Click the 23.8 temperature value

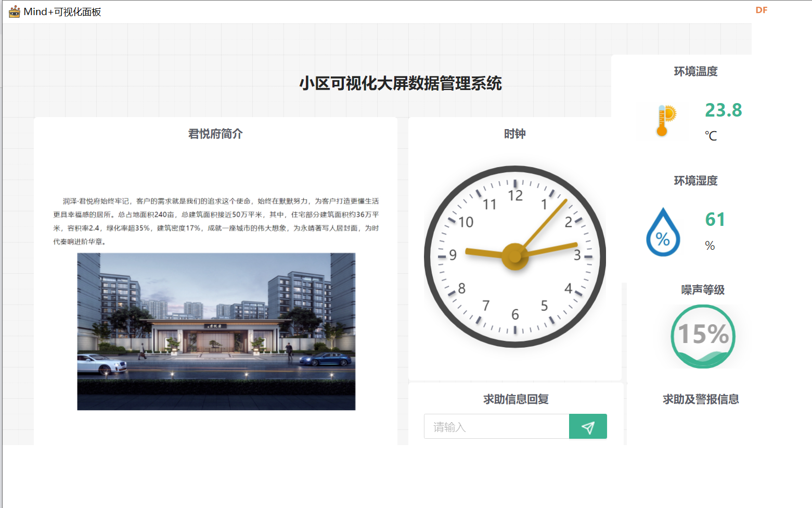[x=723, y=110]
